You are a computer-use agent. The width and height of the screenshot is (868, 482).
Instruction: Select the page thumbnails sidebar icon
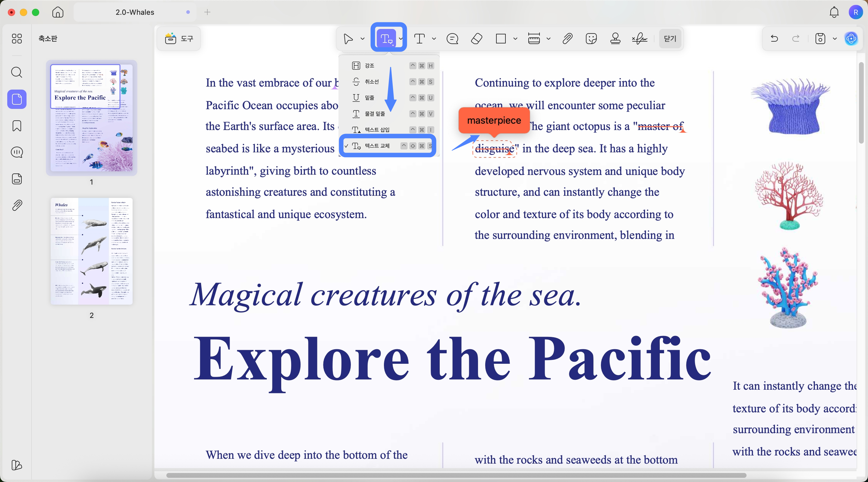click(x=17, y=99)
